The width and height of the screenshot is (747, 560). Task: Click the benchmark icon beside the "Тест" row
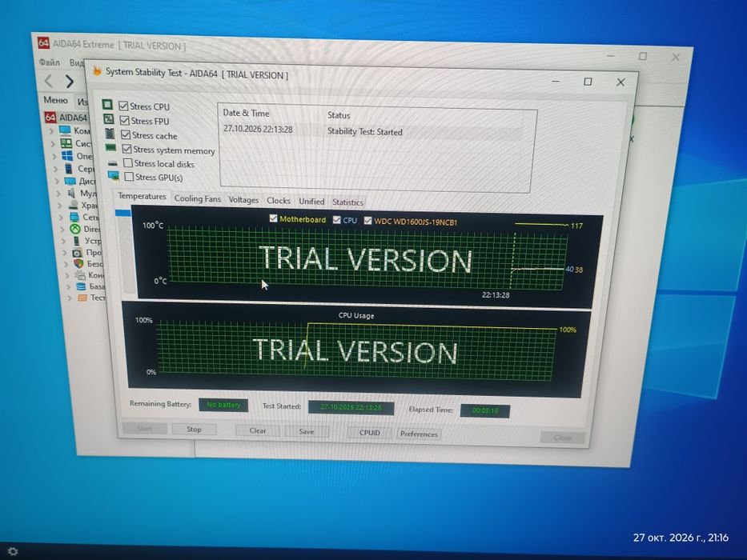coord(82,298)
